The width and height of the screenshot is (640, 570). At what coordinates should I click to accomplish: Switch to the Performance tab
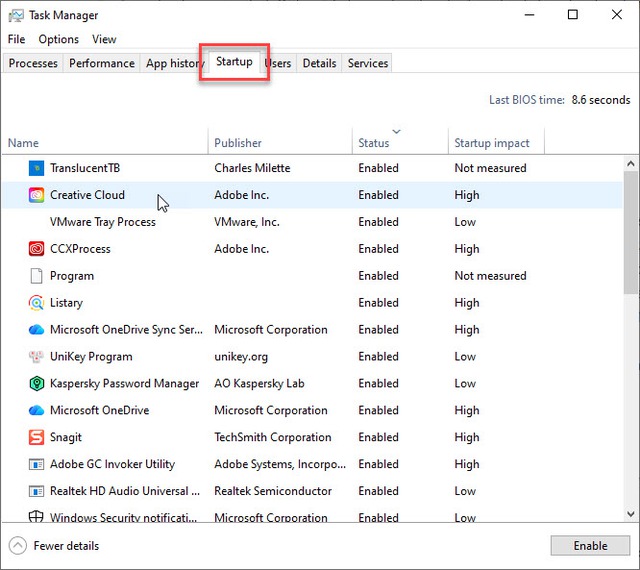(x=101, y=63)
